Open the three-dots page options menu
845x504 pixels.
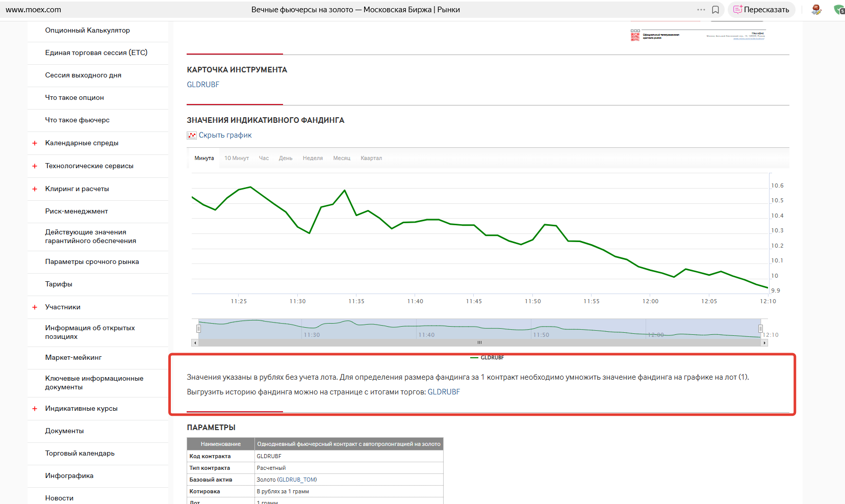tap(701, 10)
